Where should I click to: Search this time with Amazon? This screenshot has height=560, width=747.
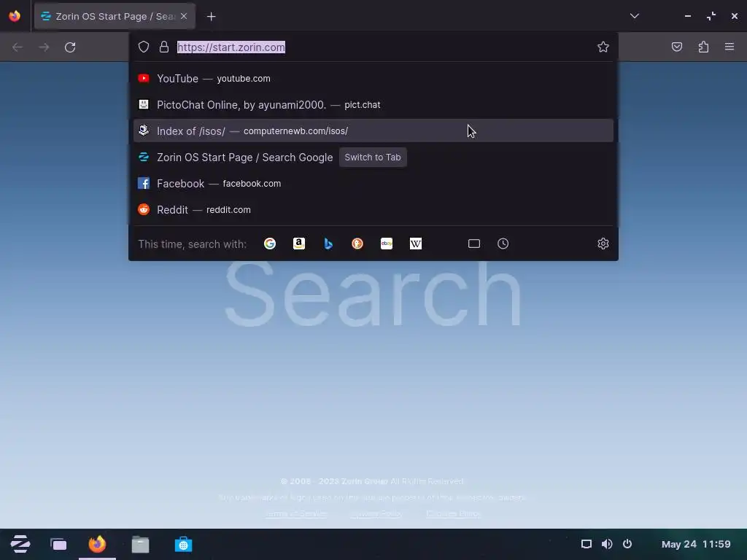click(299, 244)
